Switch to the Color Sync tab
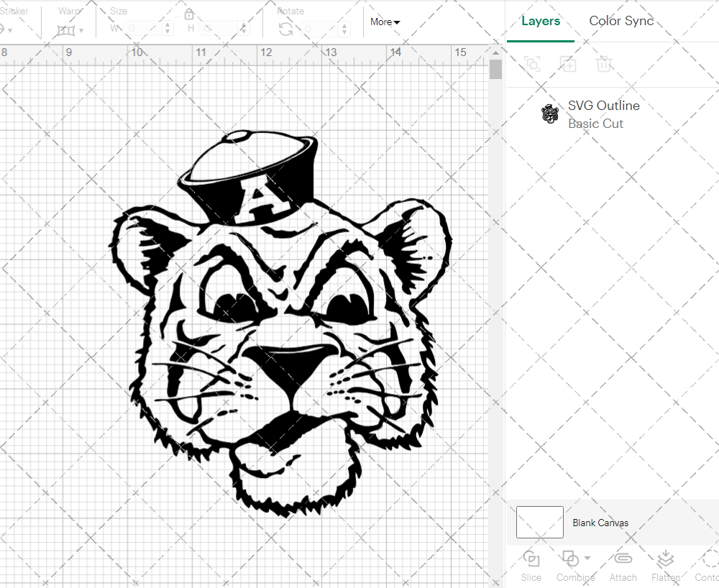This screenshot has width=719, height=588. [x=621, y=21]
